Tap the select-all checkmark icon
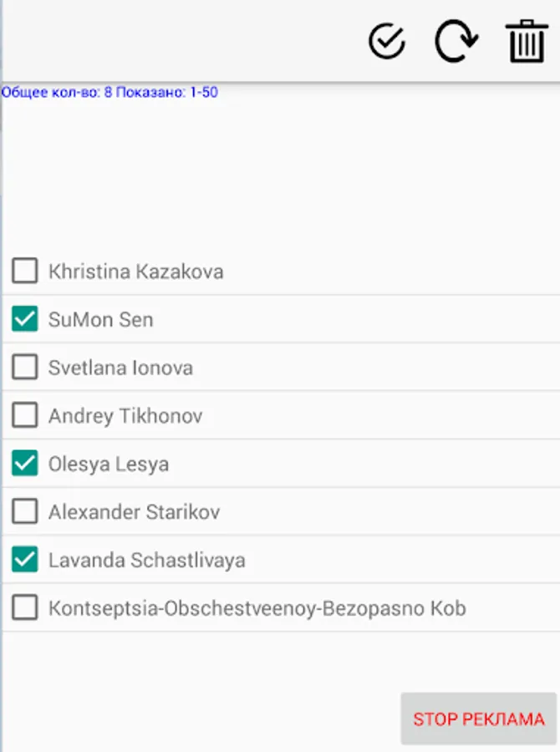Image resolution: width=560 pixels, height=752 pixels. pyautogui.click(x=387, y=42)
